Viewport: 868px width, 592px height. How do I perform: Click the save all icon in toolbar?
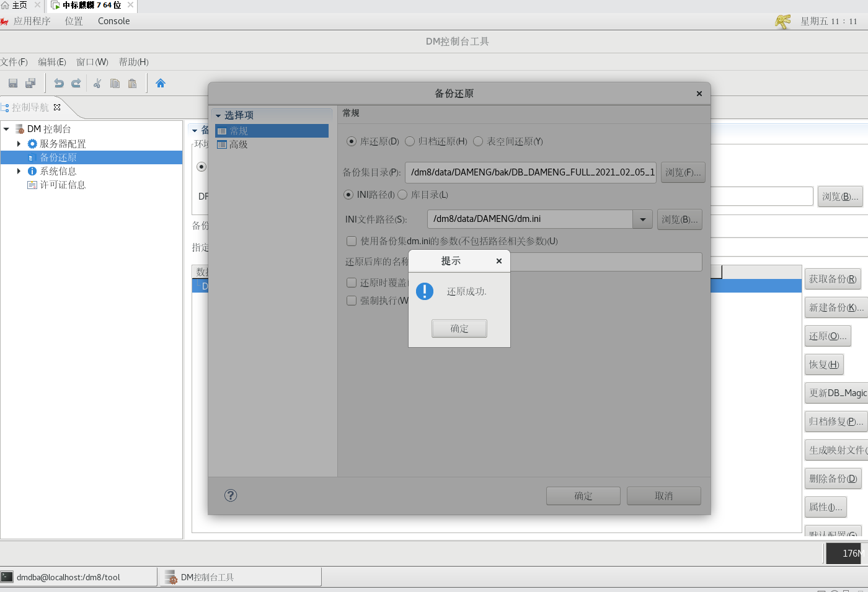tap(30, 83)
